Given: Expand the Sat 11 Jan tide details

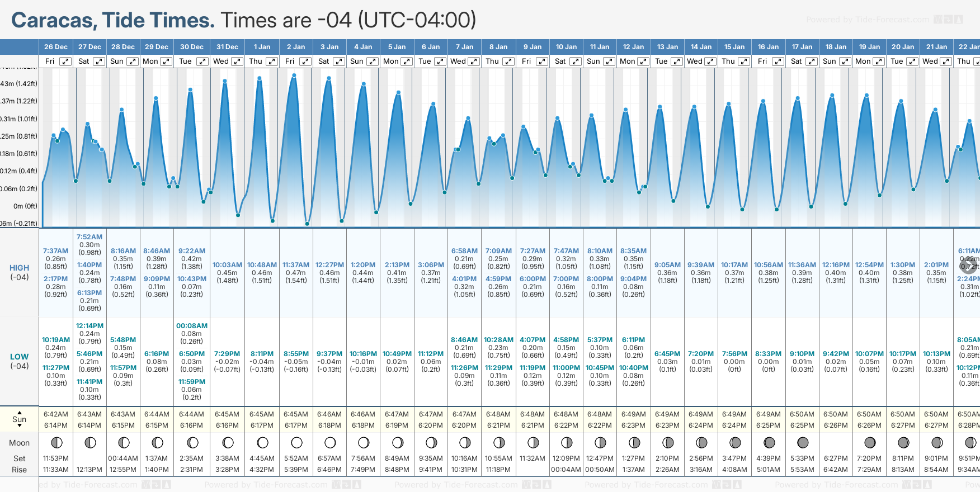Looking at the screenshot, I should pyautogui.click(x=576, y=61).
